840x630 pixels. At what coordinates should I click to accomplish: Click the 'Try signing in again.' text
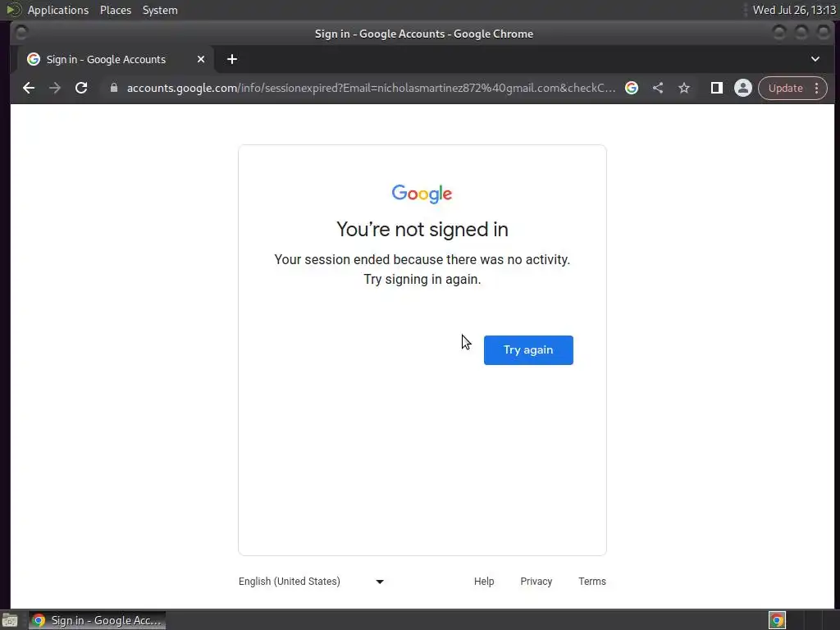pyautogui.click(x=422, y=279)
